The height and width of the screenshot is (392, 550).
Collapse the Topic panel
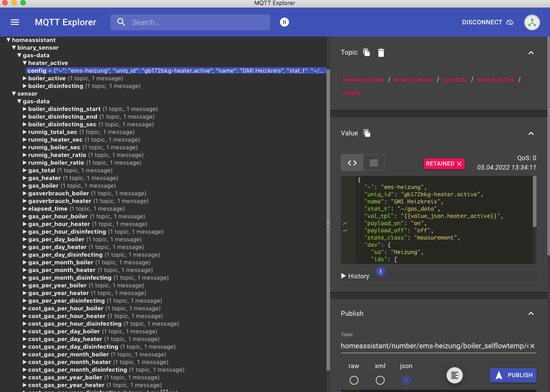tap(531, 53)
